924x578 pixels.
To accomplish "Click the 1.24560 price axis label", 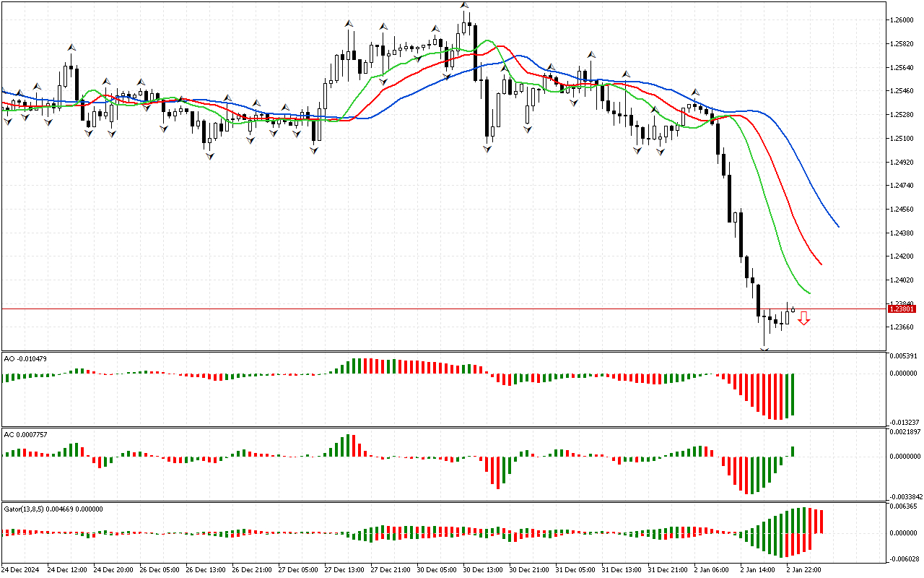I will click(x=902, y=210).
